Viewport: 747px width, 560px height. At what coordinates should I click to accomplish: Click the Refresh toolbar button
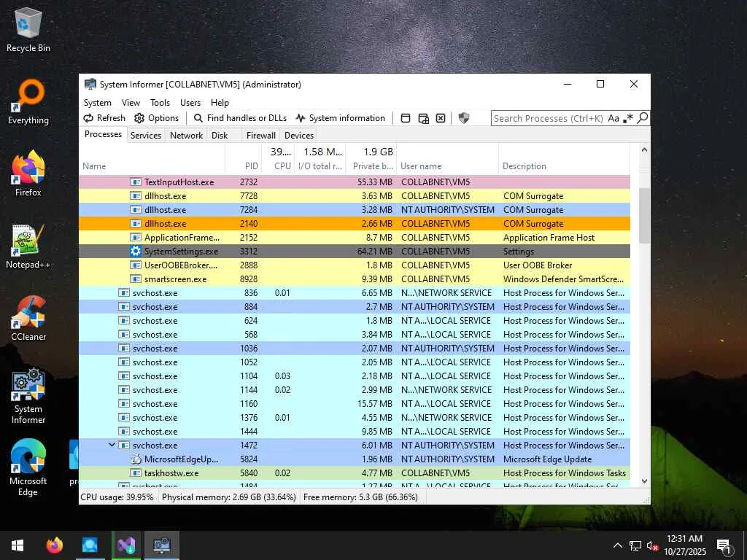click(x=104, y=118)
